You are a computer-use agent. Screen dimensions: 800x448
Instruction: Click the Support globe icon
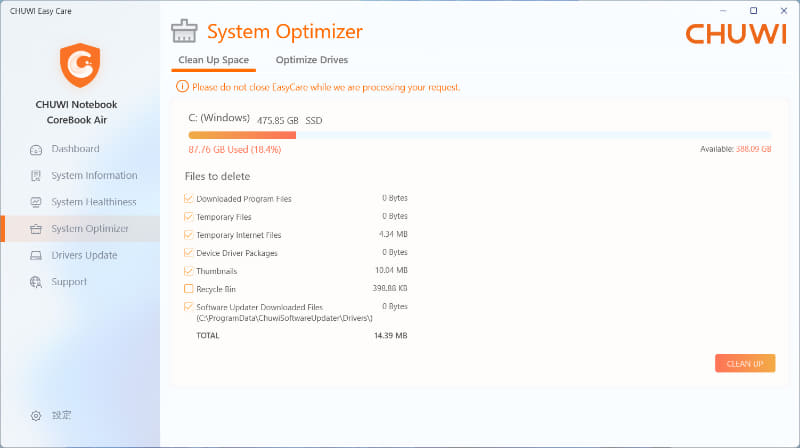click(x=36, y=282)
